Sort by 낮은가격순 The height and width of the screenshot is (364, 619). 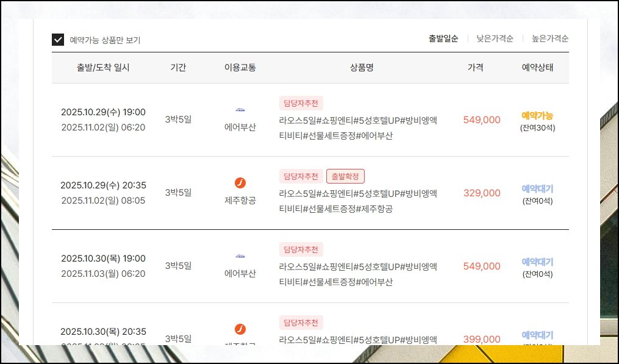click(x=495, y=38)
